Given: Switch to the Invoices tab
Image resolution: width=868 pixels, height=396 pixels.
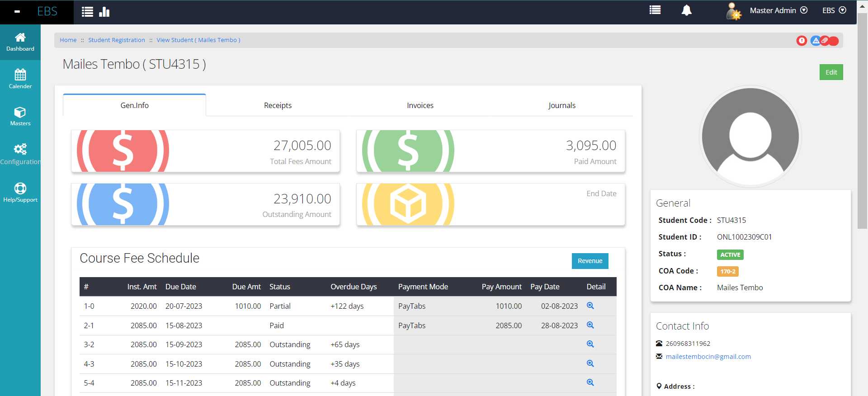Looking at the screenshot, I should [420, 105].
